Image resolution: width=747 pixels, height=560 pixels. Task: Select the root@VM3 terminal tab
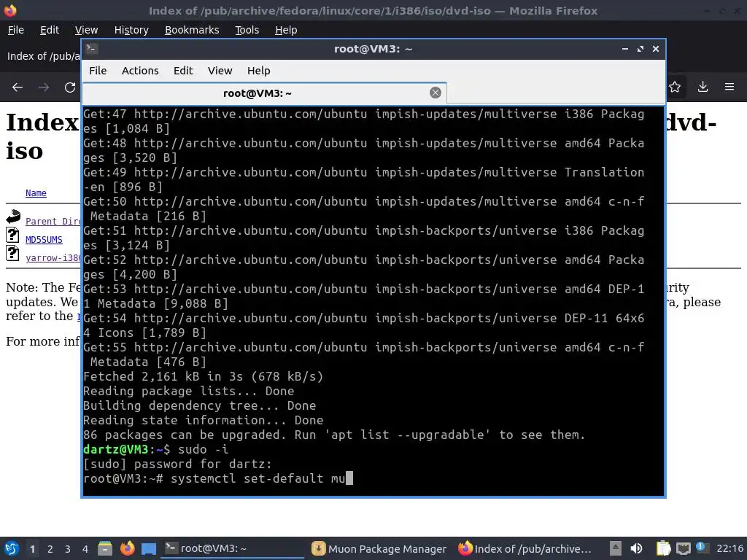click(x=258, y=93)
